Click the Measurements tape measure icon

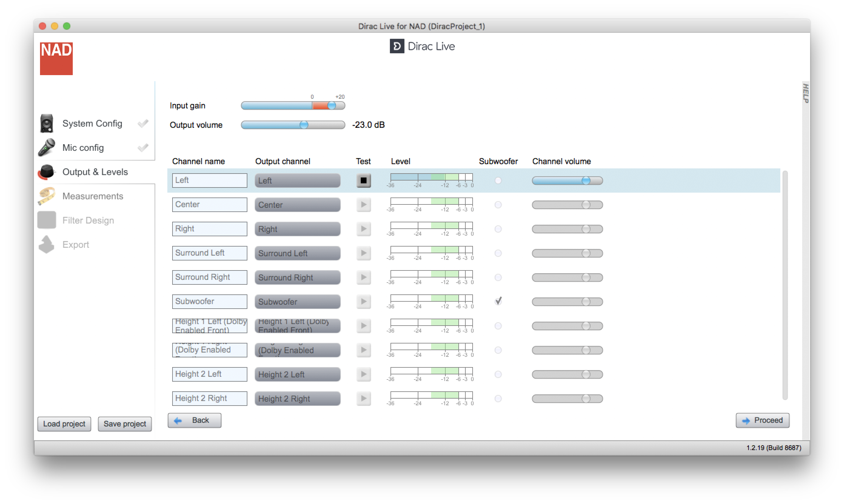pos(47,196)
